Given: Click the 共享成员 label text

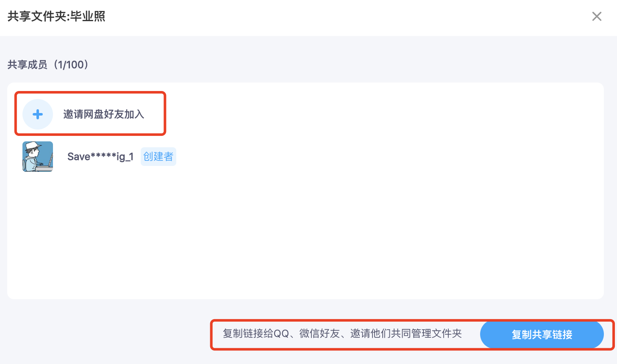Looking at the screenshot, I should [x=28, y=65].
